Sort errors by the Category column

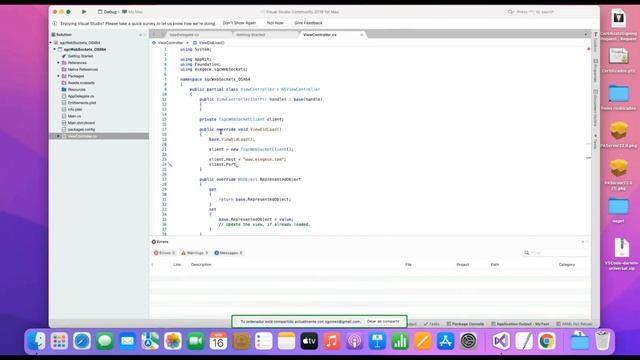[567, 265]
